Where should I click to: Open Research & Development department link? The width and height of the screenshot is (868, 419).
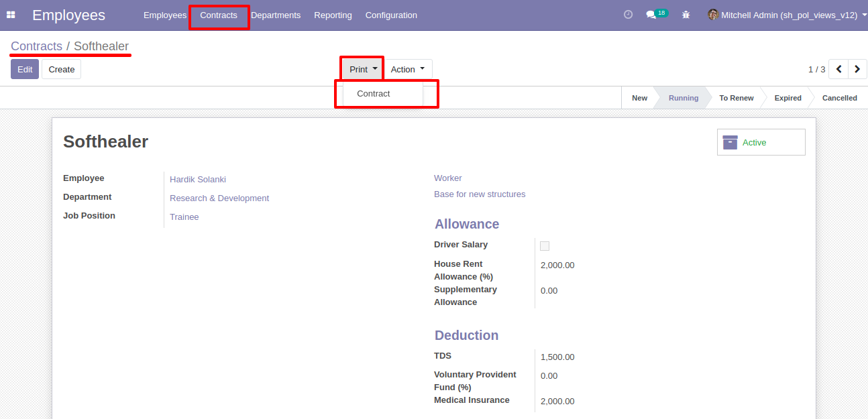pos(219,198)
